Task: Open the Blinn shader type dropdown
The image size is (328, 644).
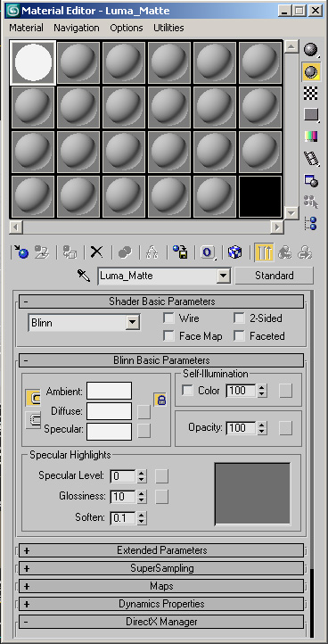Action: point(132,322)
